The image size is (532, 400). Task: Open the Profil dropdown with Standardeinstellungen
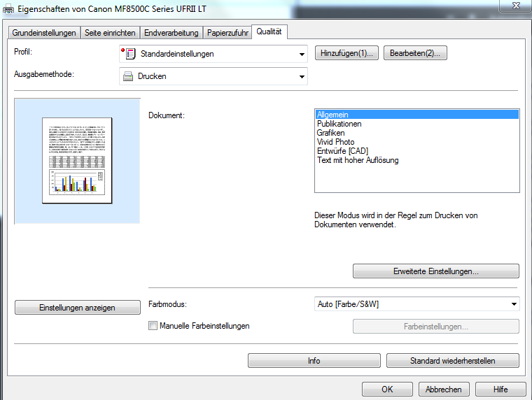click(x=213, y=54)
